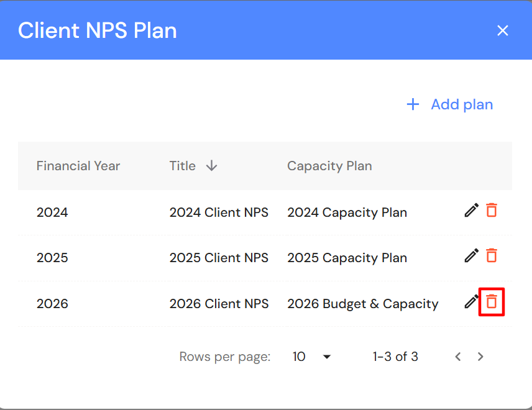Edit the 2024 Client NPS plan

[472, 211]
